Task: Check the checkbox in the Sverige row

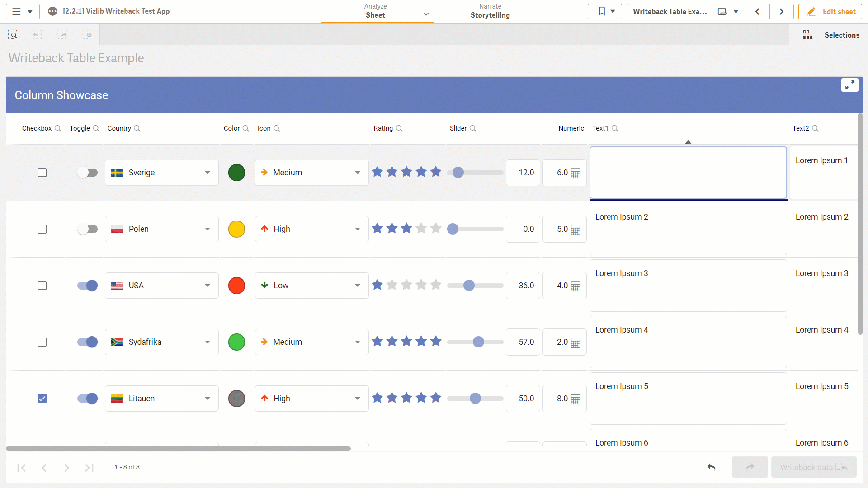Action: (x=42, y=173)
